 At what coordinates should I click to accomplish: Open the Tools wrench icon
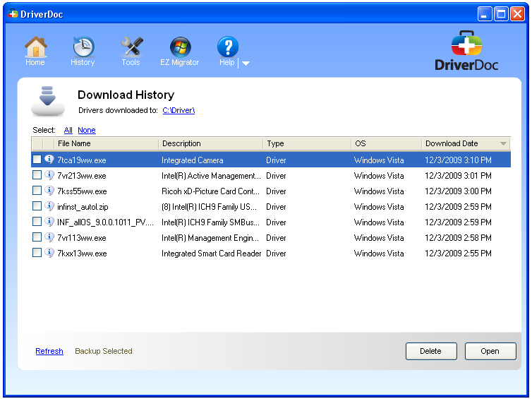[x=131, y=47]
